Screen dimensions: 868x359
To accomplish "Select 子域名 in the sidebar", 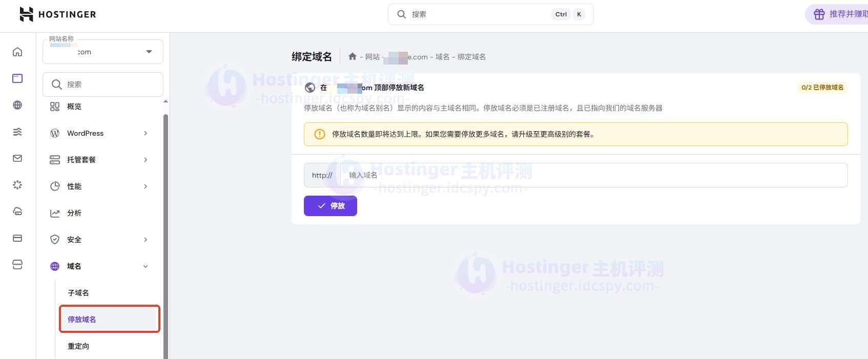I will tap(78, 293).
